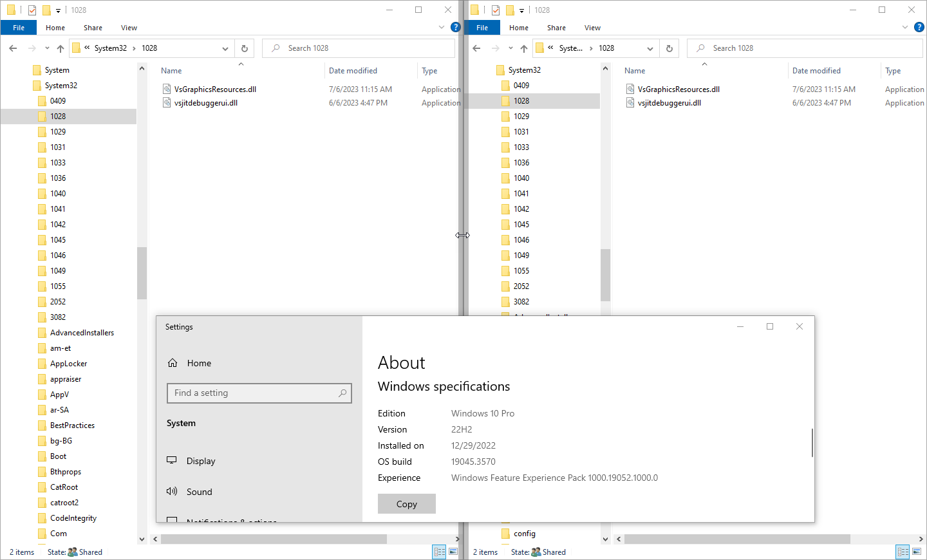Image resolution: width=927 pixels, height=560 pixels.
Task: Sort by Type column in right window
Action: pyautogui.click(x=893, y=71)
